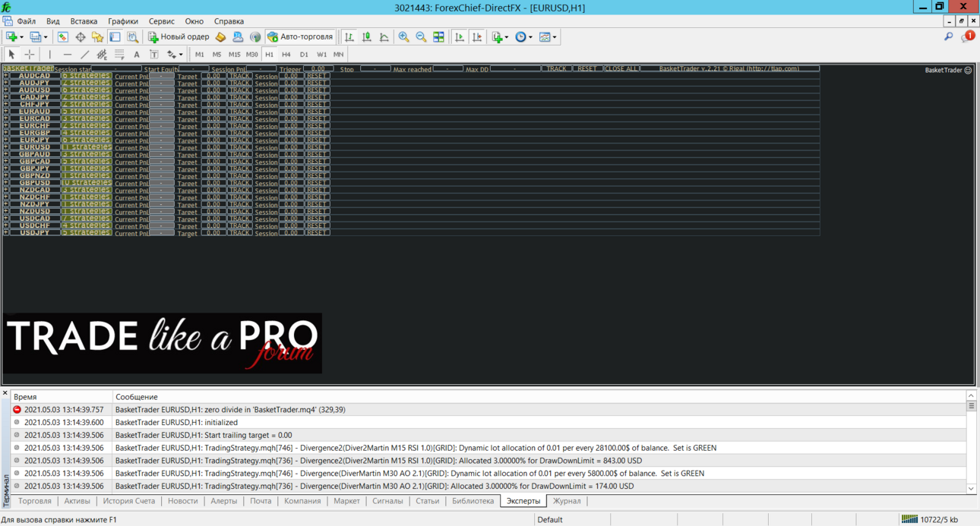Viewport: 980px width, 526px height.
Task: Click TRACK in the EURGBP row
Action: [x=239, y=133]
